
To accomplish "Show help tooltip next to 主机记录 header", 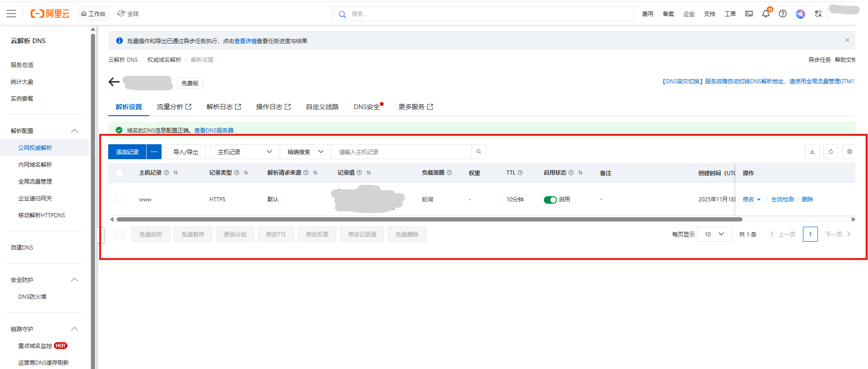I will (x=166, y=173).
